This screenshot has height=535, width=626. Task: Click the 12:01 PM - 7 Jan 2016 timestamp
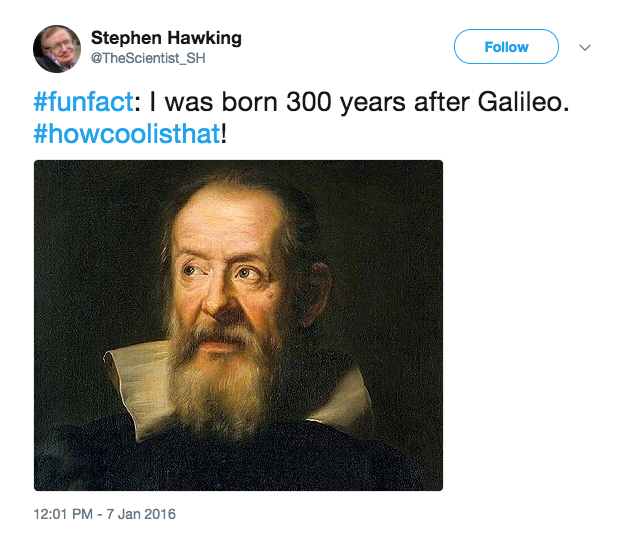point(105,514)
